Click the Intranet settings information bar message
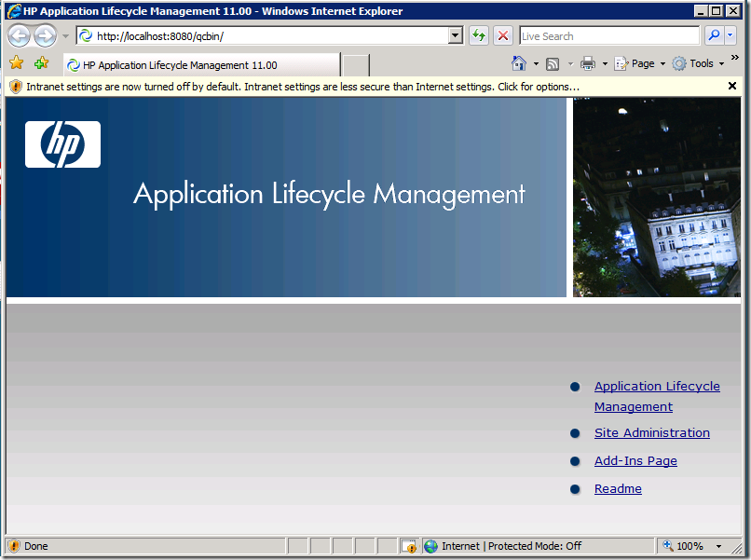The image size is (751, 560). 303,87
